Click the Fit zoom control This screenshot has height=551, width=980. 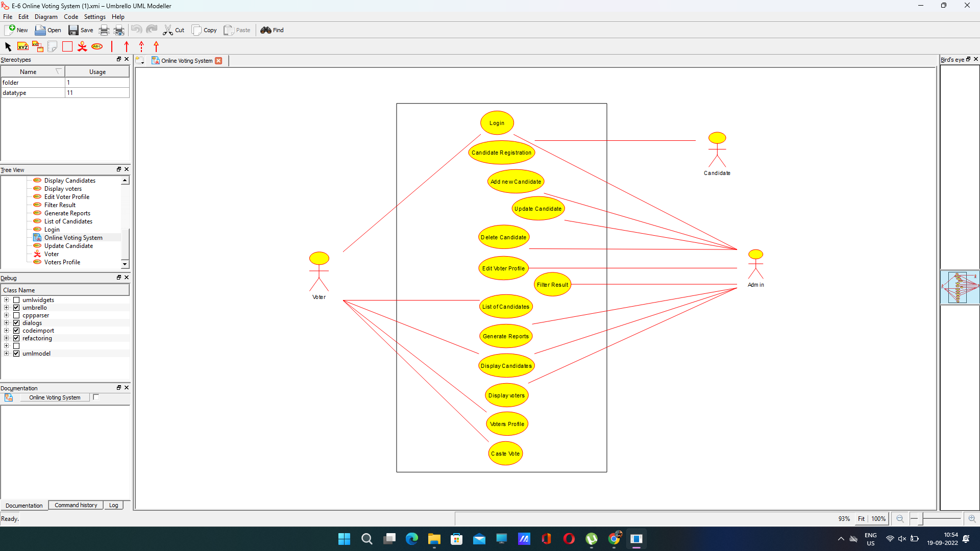(x=861, y=518)
